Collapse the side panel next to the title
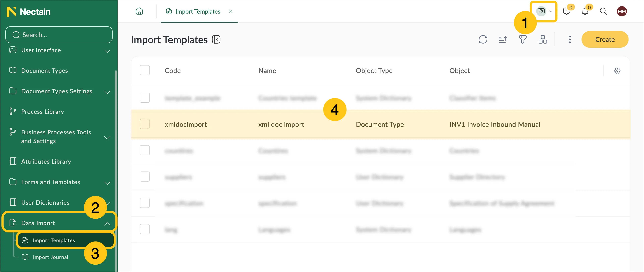644x272 pixels. click(216, 40)
